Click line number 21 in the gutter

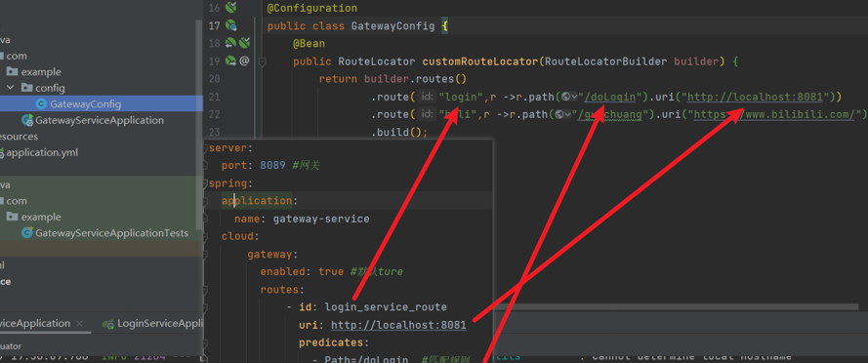(x=214, y=97)
